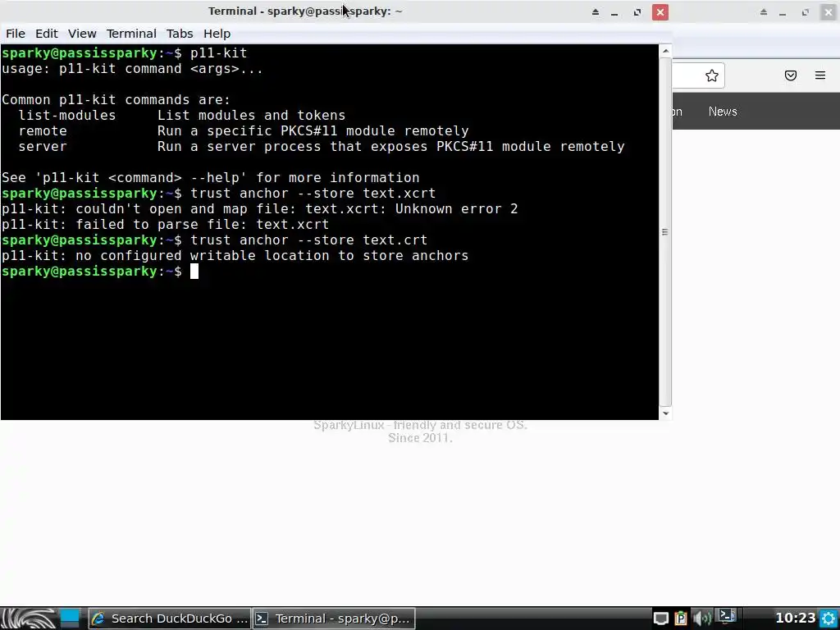Close the browser window
This screenshot has width=840, height=630.
click(829, 11)
